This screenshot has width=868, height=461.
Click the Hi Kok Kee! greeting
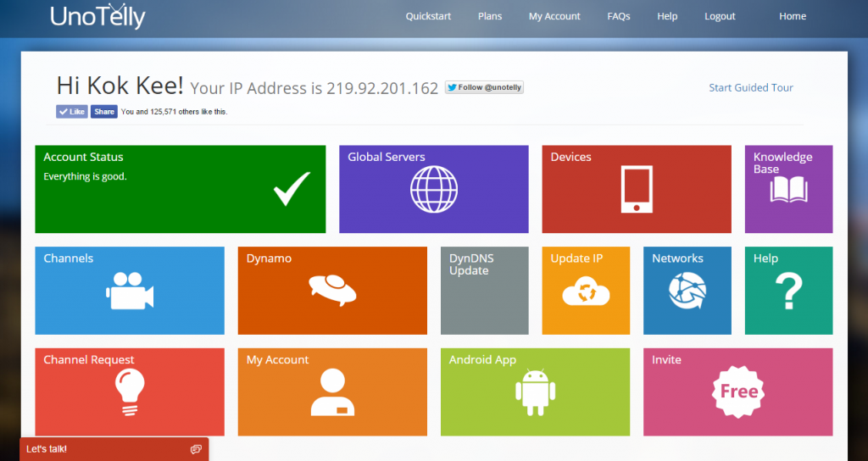[120, 86]
